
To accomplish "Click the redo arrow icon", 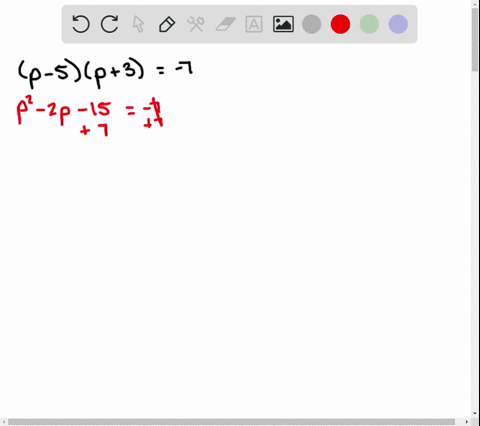I will click(x=110, y=24).
